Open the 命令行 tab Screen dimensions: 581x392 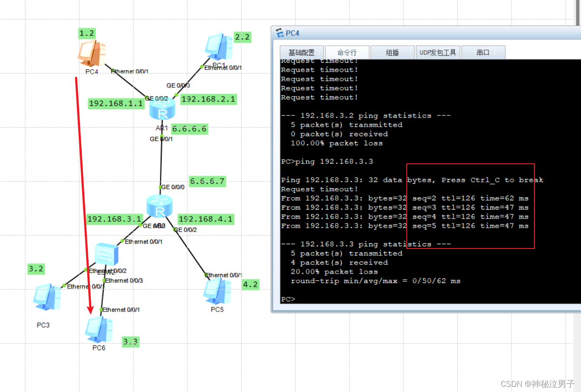pos(347,53)
